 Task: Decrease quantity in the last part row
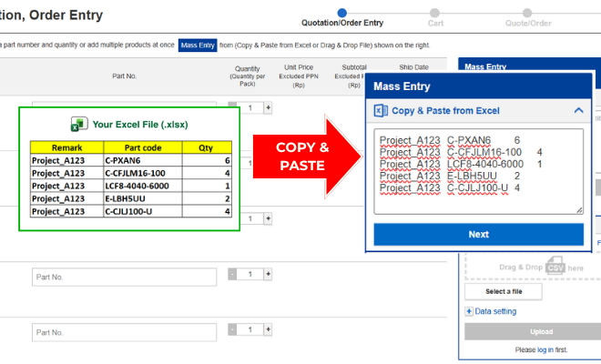tap(232, 329)
